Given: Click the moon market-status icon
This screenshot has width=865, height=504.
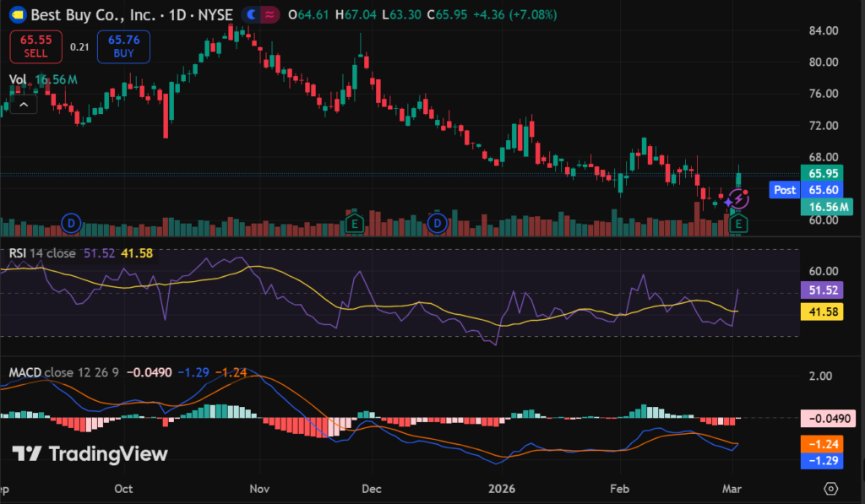Looking at the screenshot, I should pos(251,14).
